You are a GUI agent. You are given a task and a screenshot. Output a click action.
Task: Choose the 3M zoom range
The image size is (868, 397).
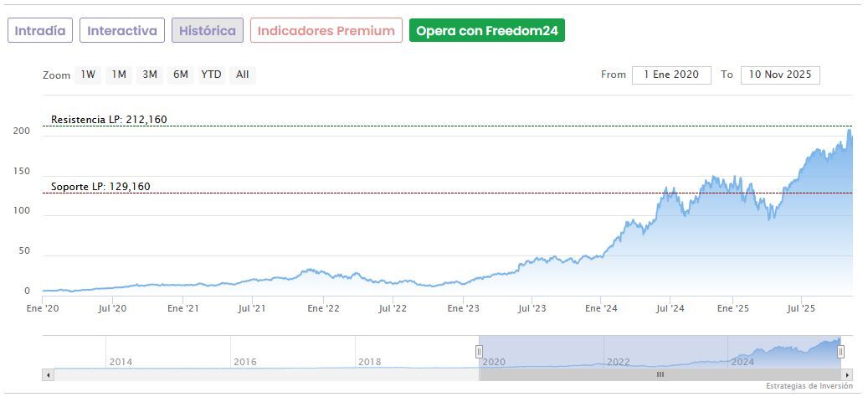(x=150, y=75)
